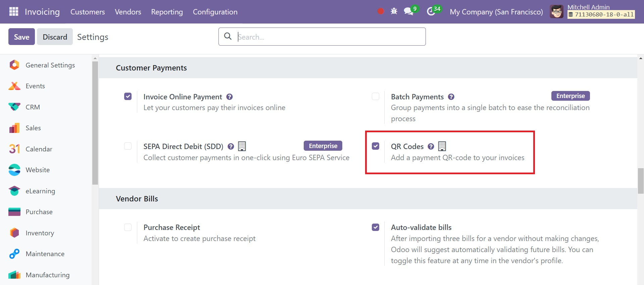Enable SEPA Direct Debit checkbox
The image size is (644, 285).
tap(128, 146)
